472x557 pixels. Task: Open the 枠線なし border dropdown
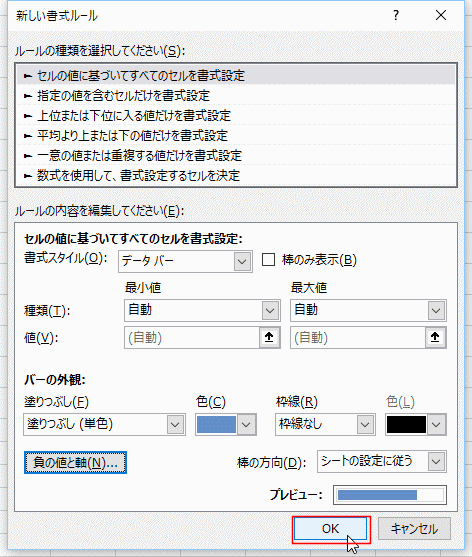(x=325, y=424)
